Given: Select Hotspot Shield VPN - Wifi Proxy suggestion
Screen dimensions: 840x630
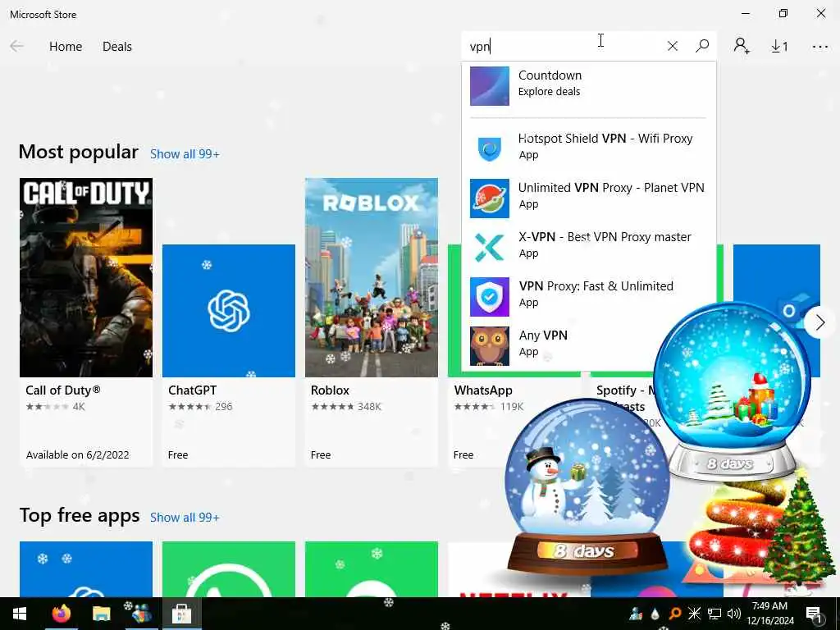Looking at the screenshot, I should 589,146.
